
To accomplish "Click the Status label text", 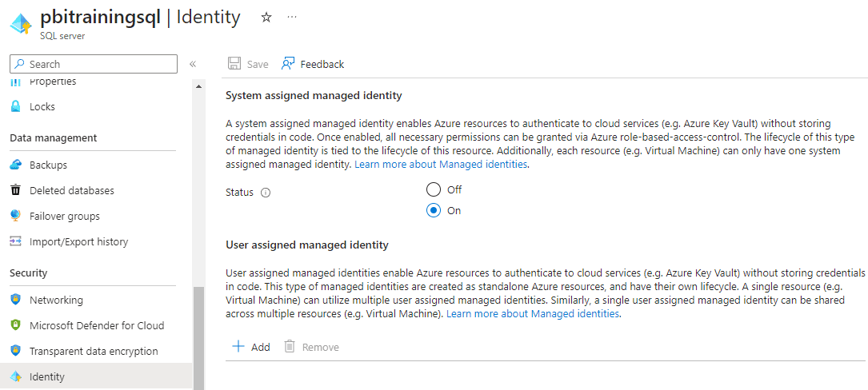I will coord(240,193).
